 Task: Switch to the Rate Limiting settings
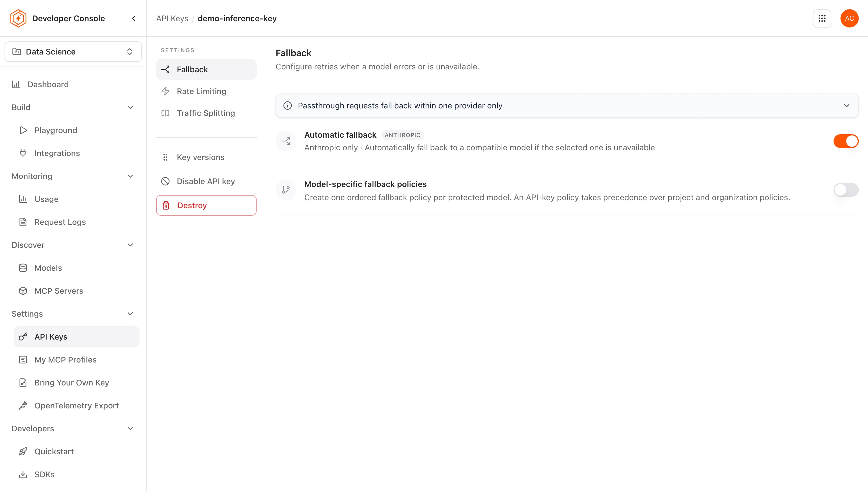(x=206, y=91)
